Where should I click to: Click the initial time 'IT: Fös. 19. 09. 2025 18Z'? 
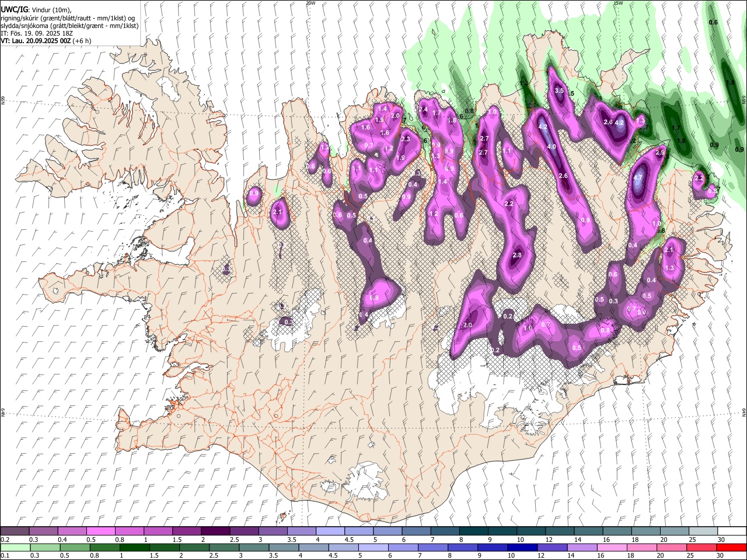click(37, 33)
